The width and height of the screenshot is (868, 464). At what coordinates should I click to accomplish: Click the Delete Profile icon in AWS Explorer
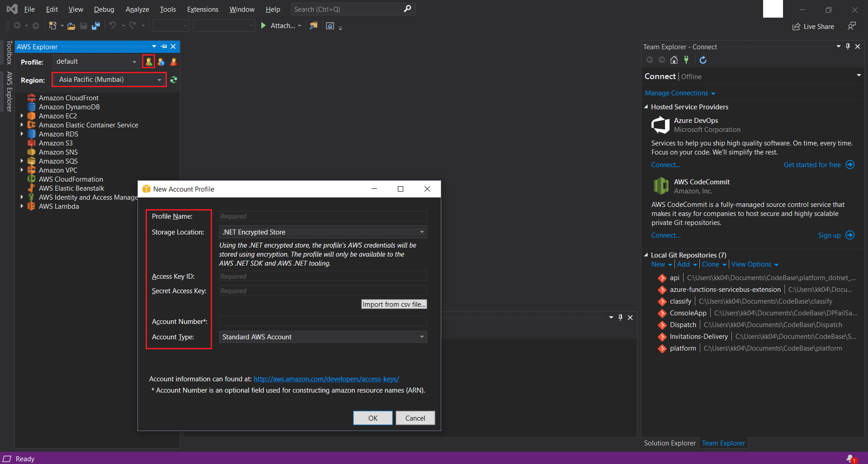coord(174,62)
